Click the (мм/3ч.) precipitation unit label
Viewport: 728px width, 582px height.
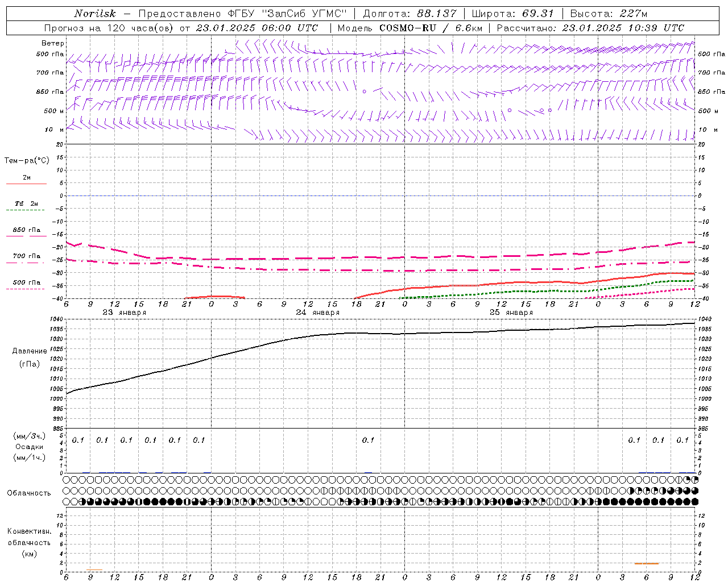click(x=30, y=436)
